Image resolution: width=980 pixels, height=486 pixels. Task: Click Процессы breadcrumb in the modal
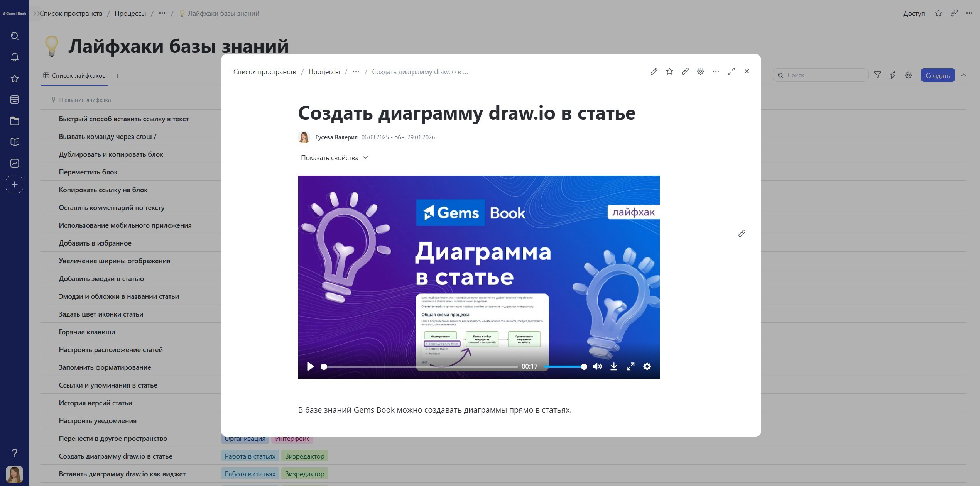coord(324,72)
